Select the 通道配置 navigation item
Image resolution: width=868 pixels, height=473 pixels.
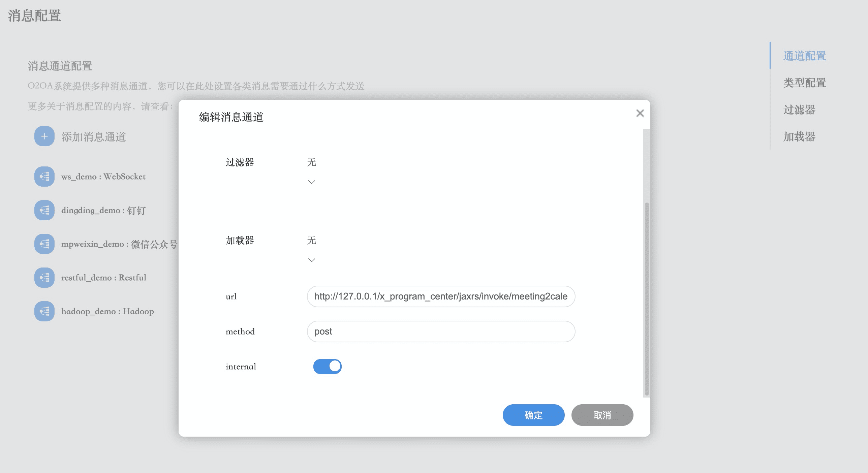(805, 56)
